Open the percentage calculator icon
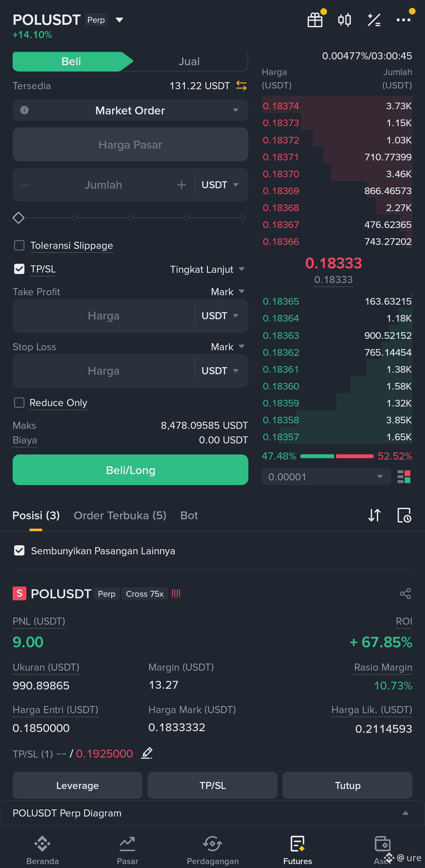 (374, 20)
